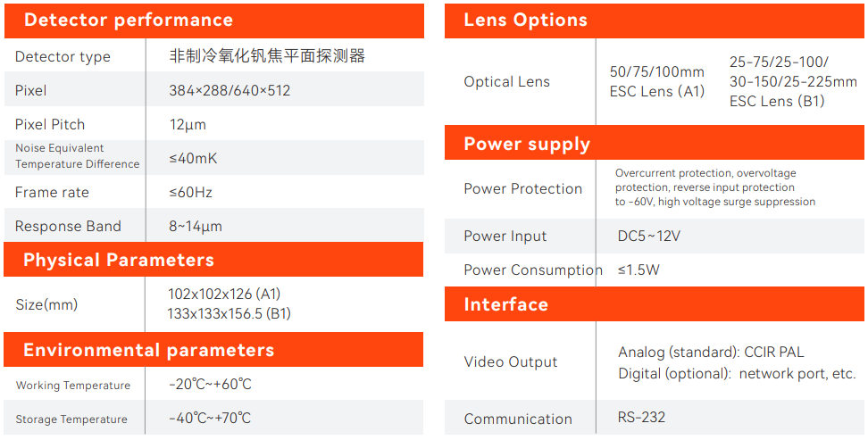The width and height of the screenshot is (868, 440).
Task: Select the Interface section header
Action: [x=505, y=305]
